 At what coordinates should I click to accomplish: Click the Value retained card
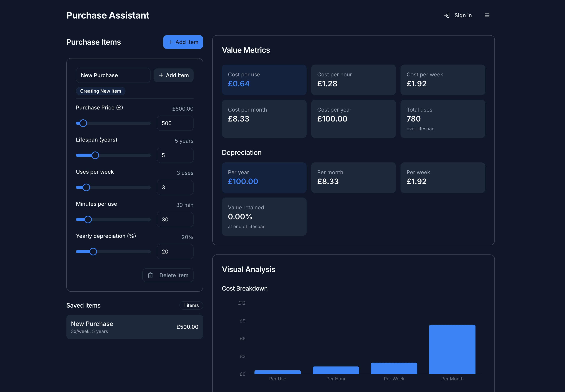(264, 217)
